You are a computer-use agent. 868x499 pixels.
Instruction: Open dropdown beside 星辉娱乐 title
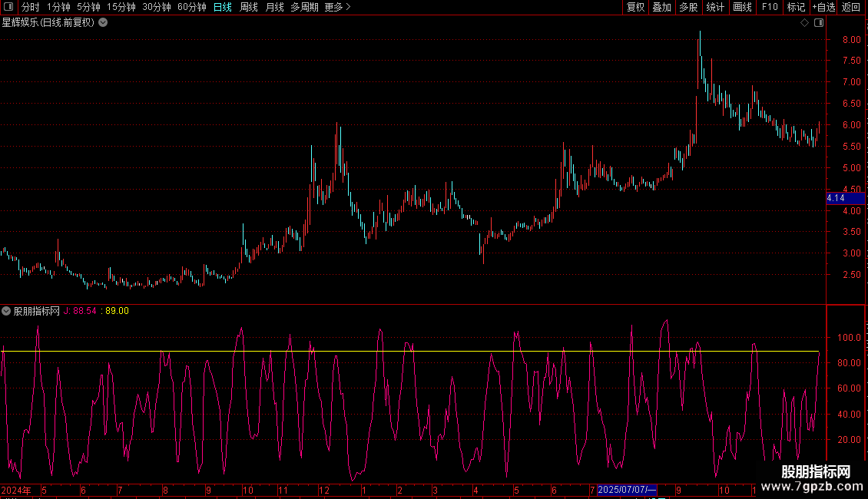(103, 23)
